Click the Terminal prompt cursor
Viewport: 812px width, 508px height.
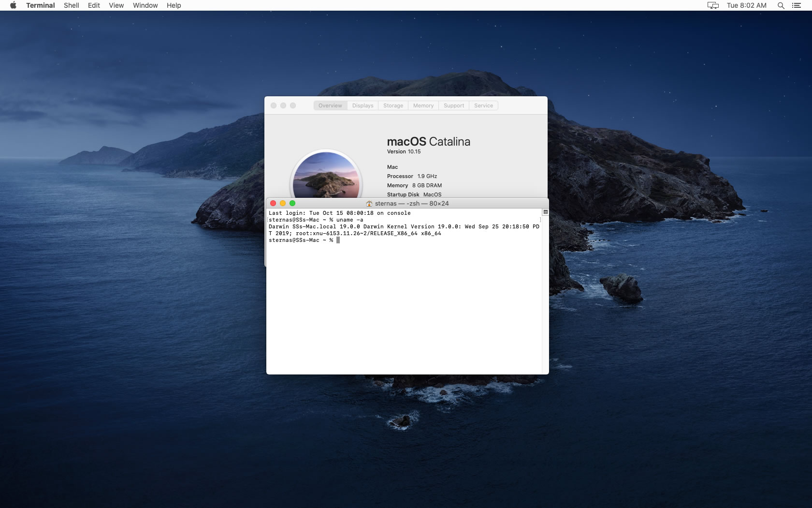pyautogui.click(x=338, y=240)
